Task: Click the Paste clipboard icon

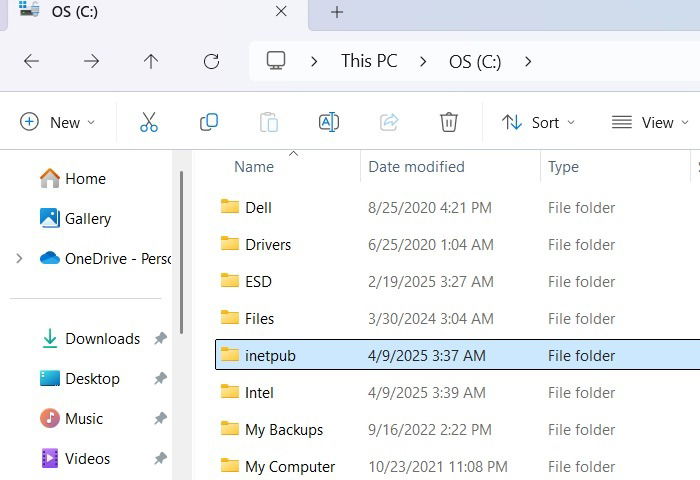Action: [269, 122]
